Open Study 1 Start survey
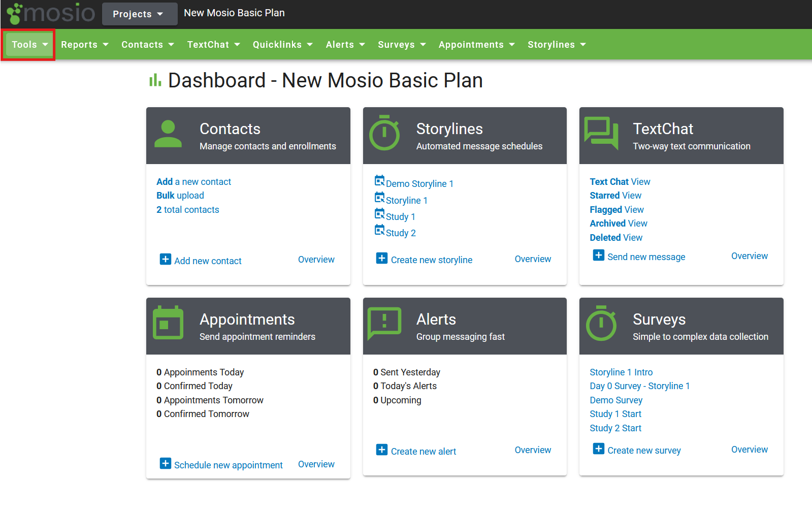 tap(615, 414)
